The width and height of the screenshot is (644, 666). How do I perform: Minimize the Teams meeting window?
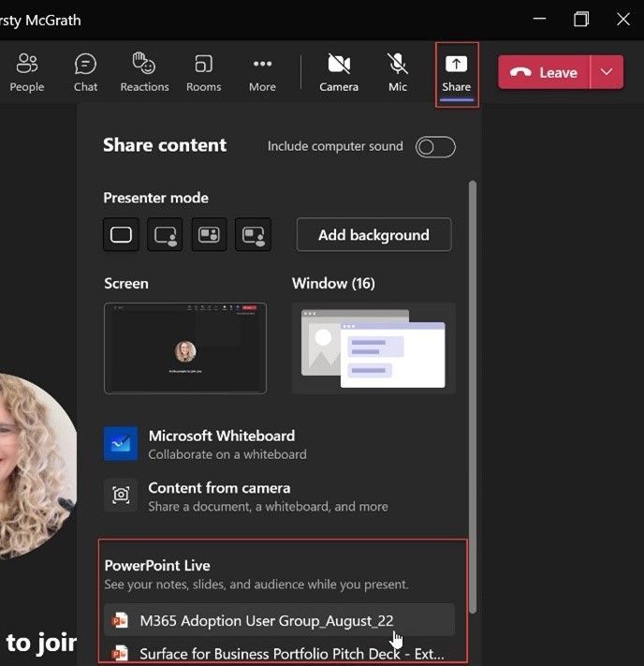(x=539, y=19)
